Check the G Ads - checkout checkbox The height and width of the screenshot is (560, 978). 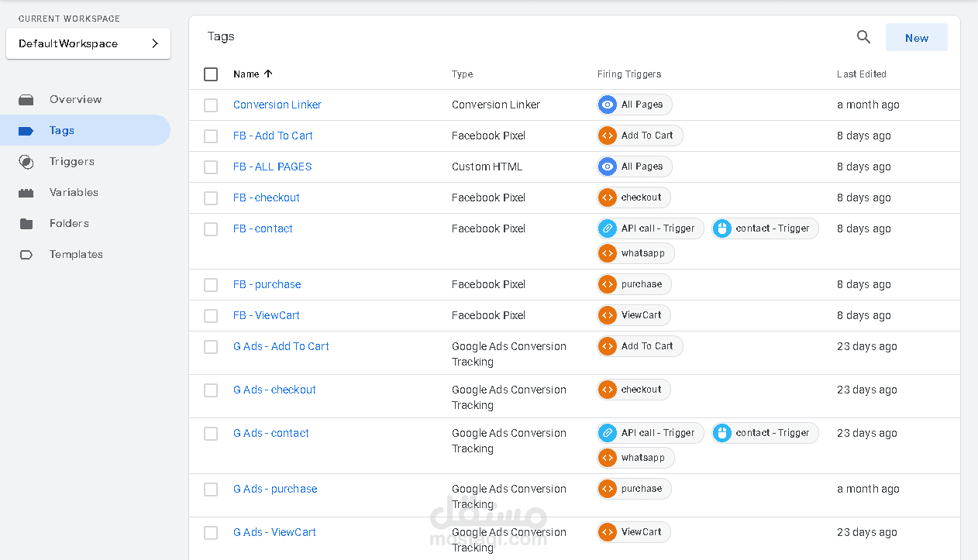211,390
